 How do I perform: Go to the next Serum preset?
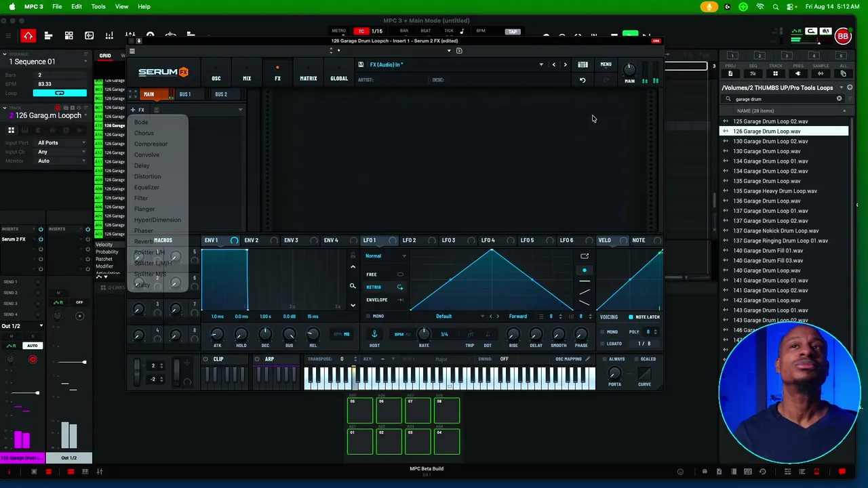pos(565,64)
